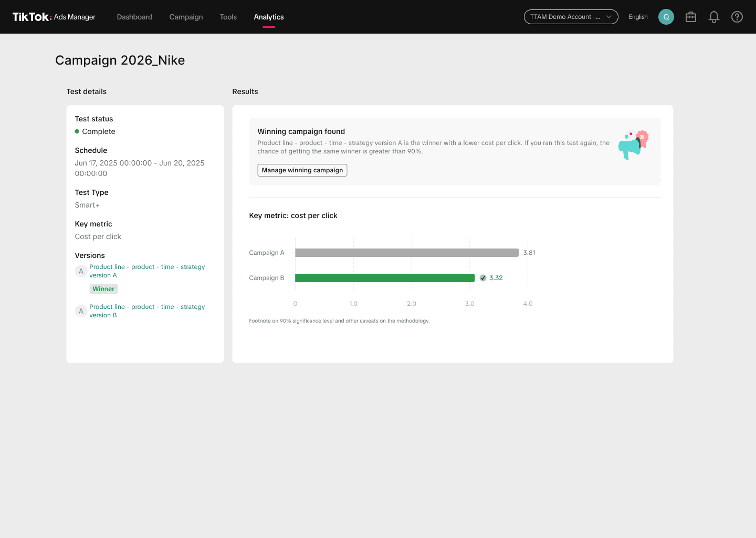Open the Tools menu
The height and width of the screenshot is (538, 756).
pos(228,17)
